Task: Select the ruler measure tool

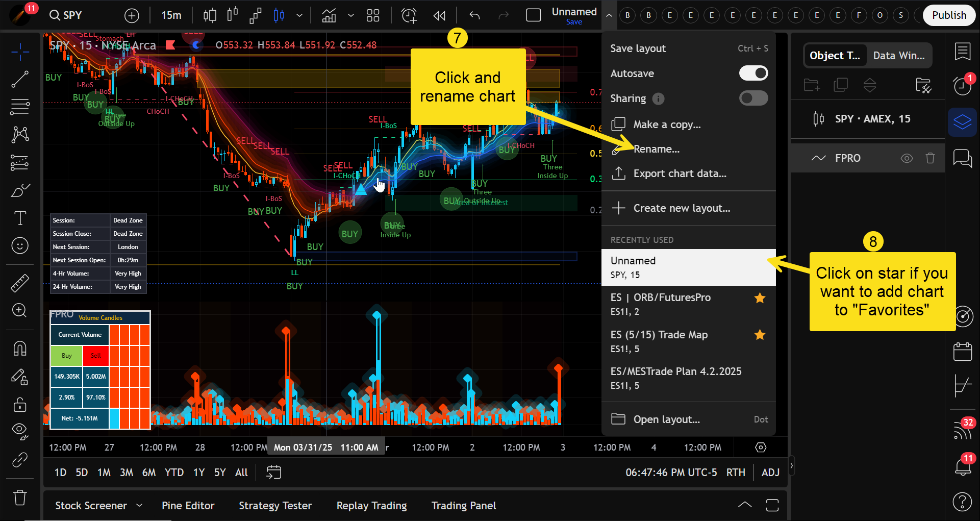Action: (20, 283)
